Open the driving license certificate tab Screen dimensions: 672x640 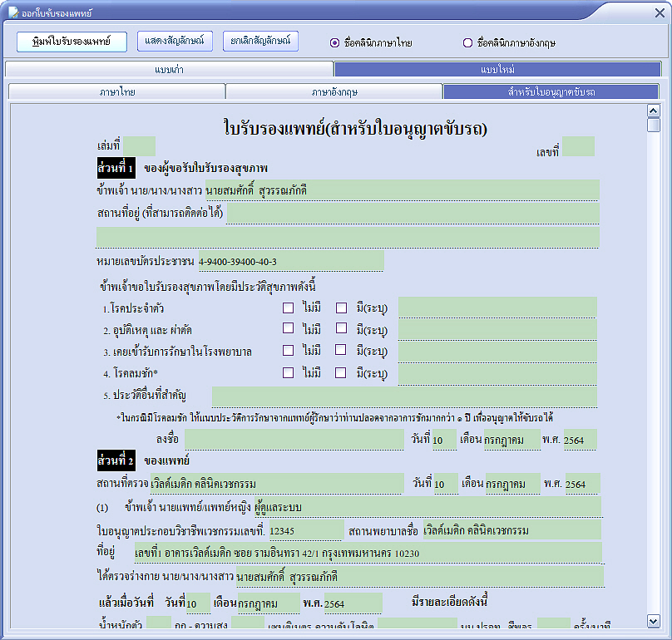tap(551, 91)
